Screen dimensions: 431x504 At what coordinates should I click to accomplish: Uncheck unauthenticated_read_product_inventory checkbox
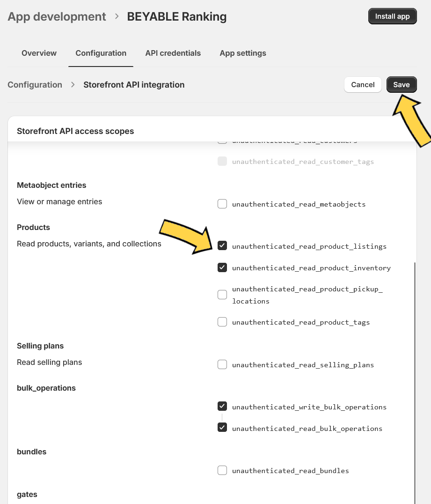(222, 267)
